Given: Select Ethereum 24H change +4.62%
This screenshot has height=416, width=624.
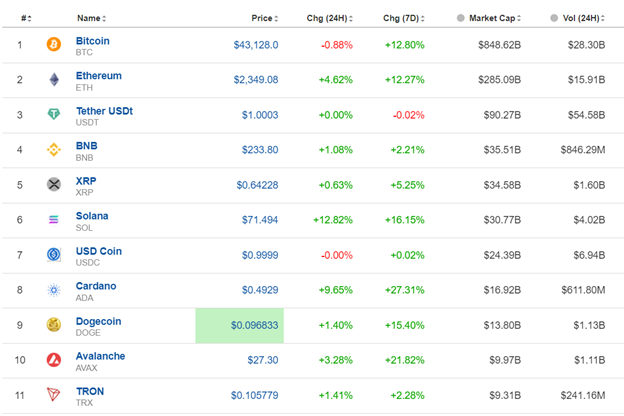Looking at the screenshot, I should [335, 80].
